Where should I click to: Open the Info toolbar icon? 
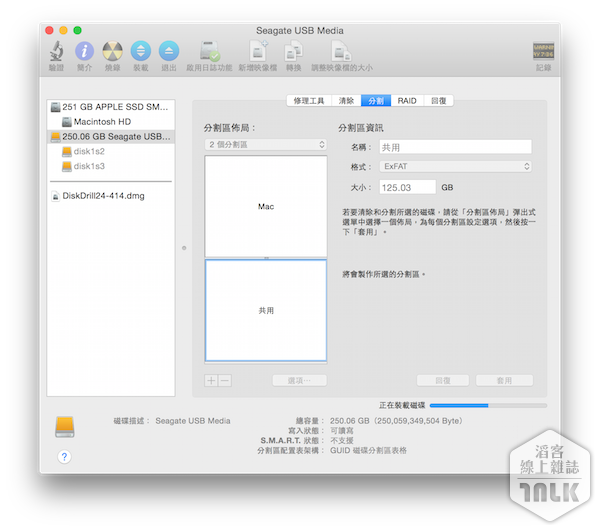point(84,51)
